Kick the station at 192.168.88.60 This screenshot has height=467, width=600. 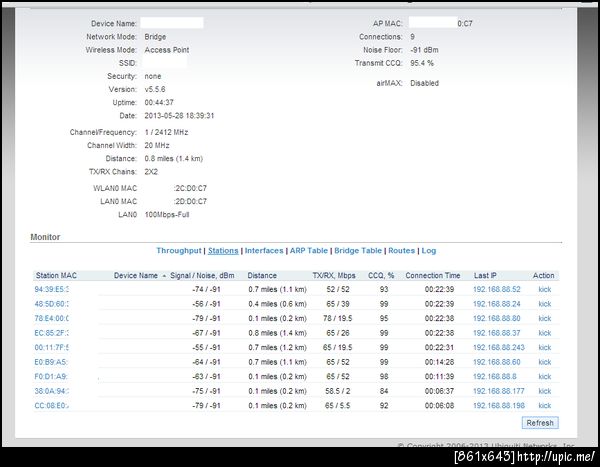coord(545,362)
